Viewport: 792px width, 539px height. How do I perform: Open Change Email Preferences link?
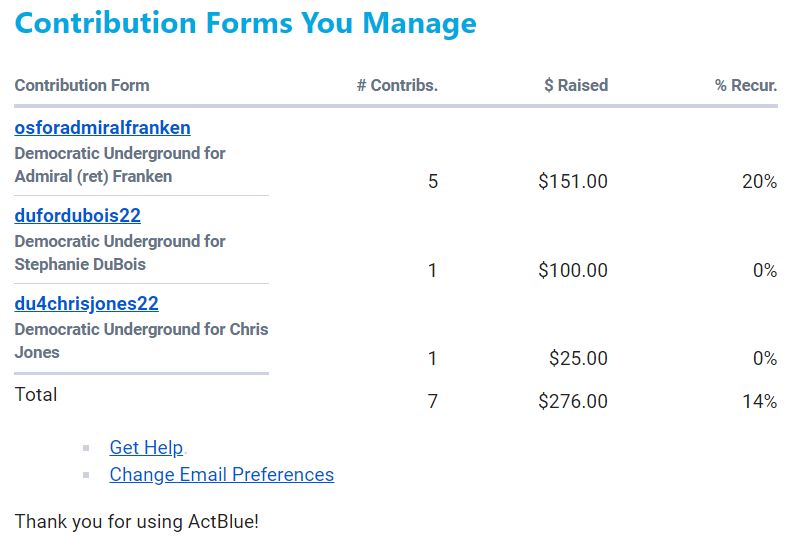coord(221,475)
